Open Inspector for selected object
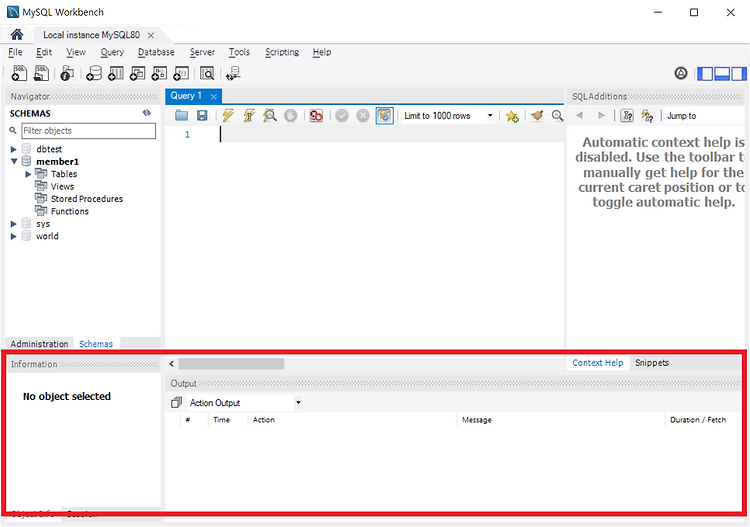Screen dimensions: 750x527 (67, 73)
